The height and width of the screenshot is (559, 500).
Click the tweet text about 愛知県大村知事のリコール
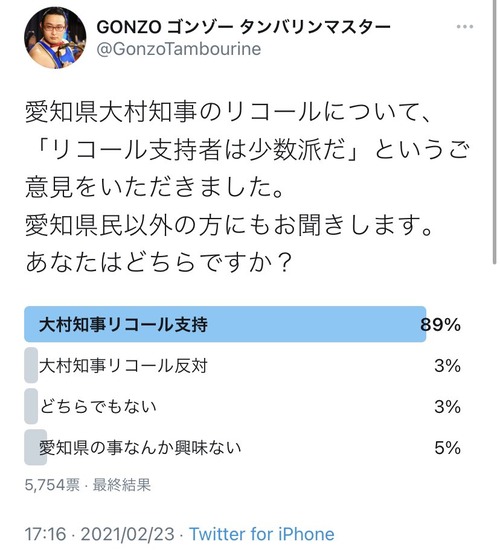[247, 188]
